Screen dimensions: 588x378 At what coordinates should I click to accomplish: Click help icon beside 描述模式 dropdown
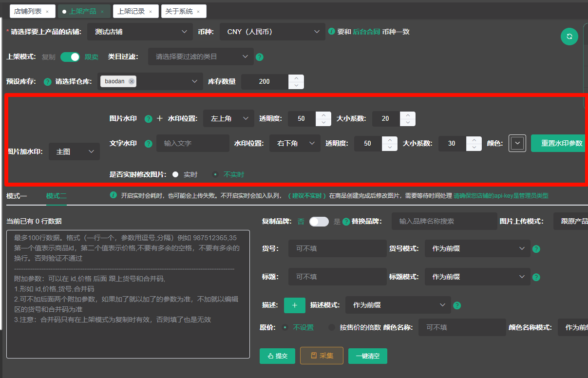[x=457, y=306]
